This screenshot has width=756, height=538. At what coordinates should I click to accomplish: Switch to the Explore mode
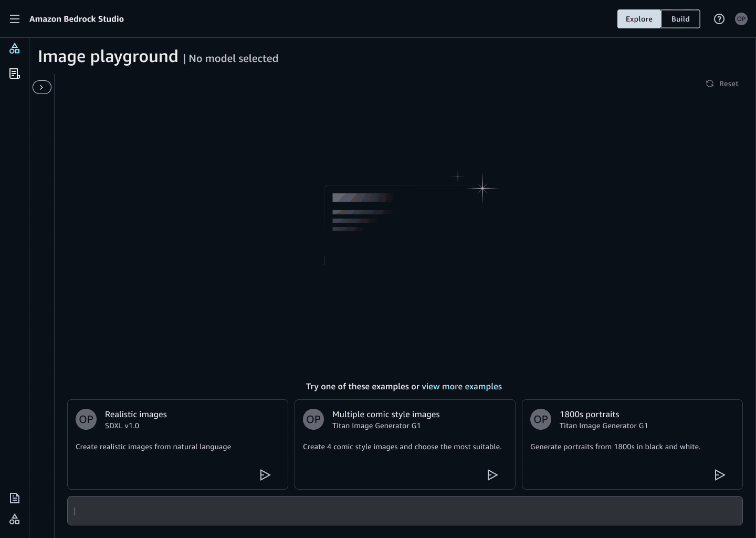tap(639, 19)
